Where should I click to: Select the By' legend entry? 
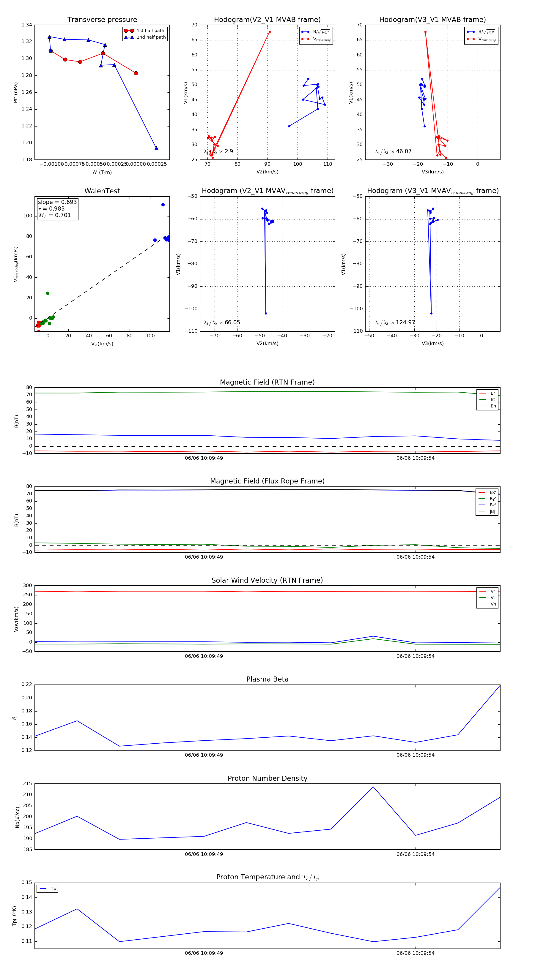tap(487, 499)
